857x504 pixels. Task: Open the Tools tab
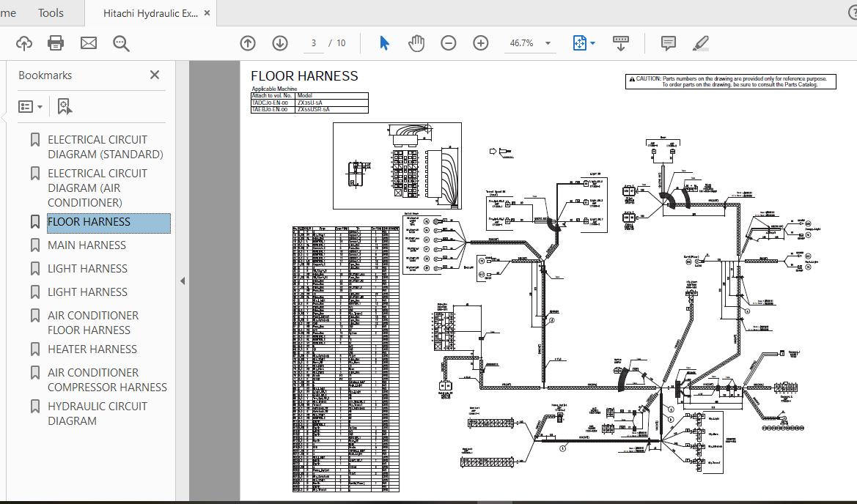[x=51, y=12]
